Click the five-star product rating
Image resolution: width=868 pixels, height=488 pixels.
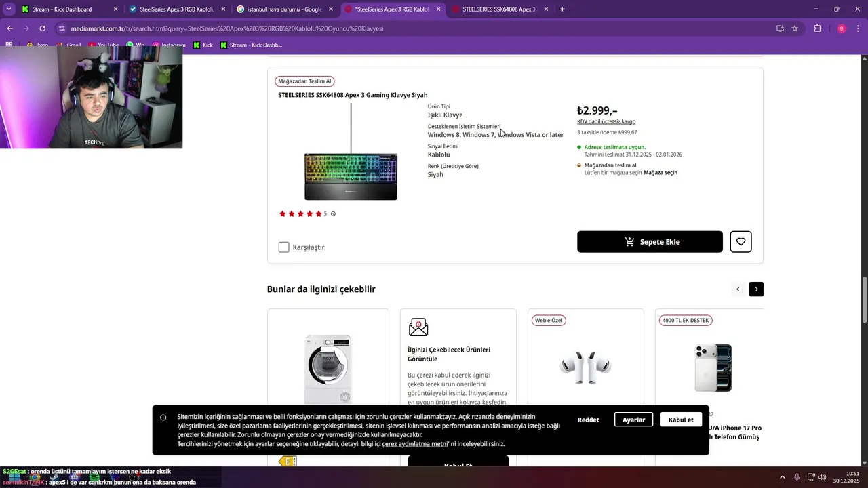pyautogui.click(x=300, y=213)
